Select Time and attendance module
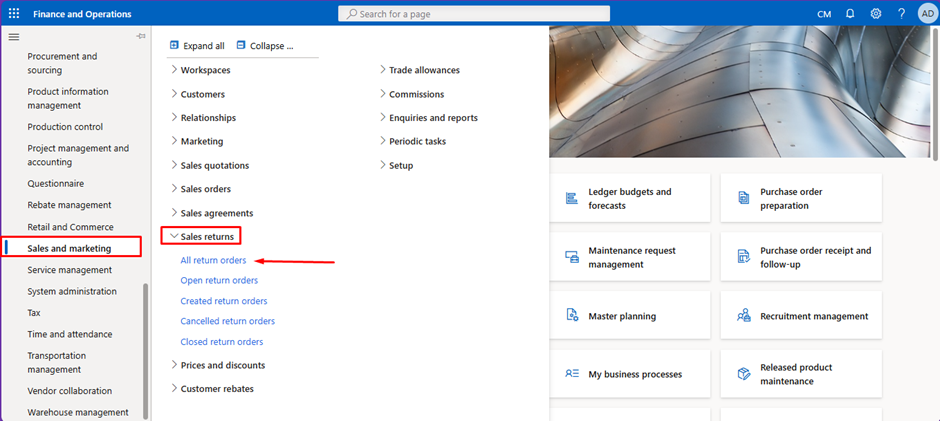 point(70,334)
